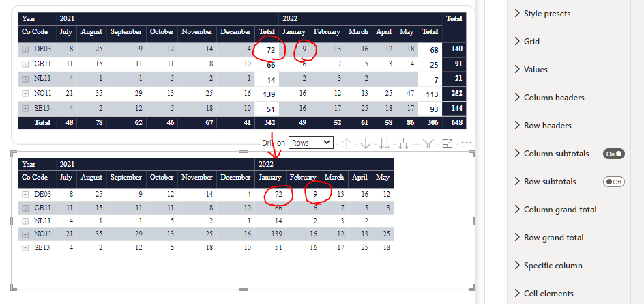Select NO11 row total 252
The image size is (644, 304).
pyautogui.click(x=456, y=94)
